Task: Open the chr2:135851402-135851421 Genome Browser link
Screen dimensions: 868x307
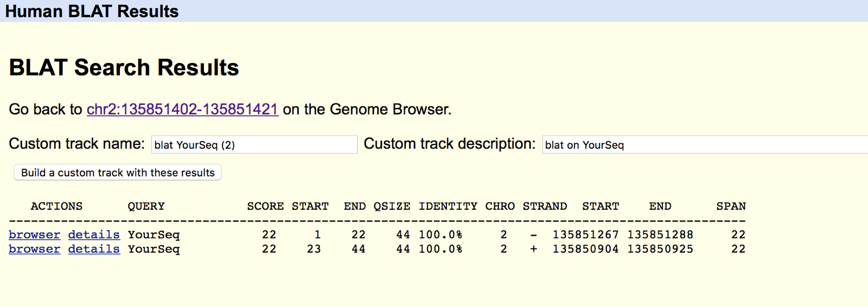Action: click(182, 110)
